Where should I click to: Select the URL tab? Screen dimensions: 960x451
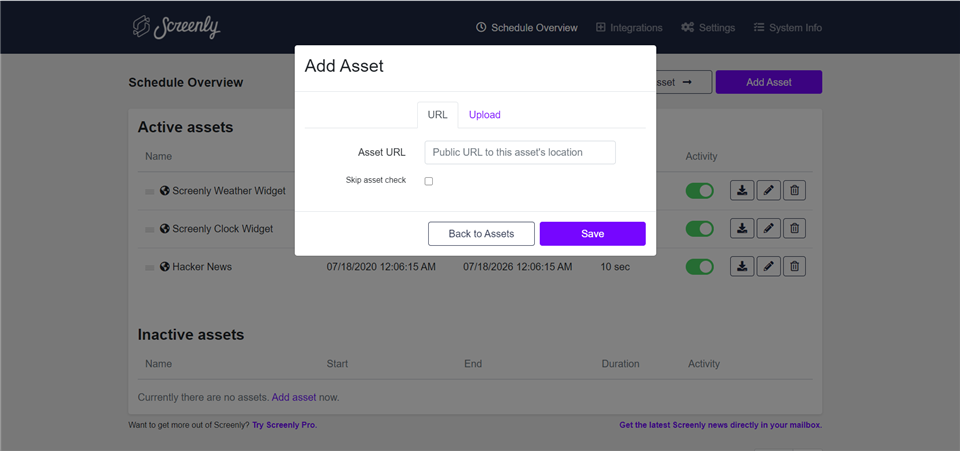pos(437,114)
